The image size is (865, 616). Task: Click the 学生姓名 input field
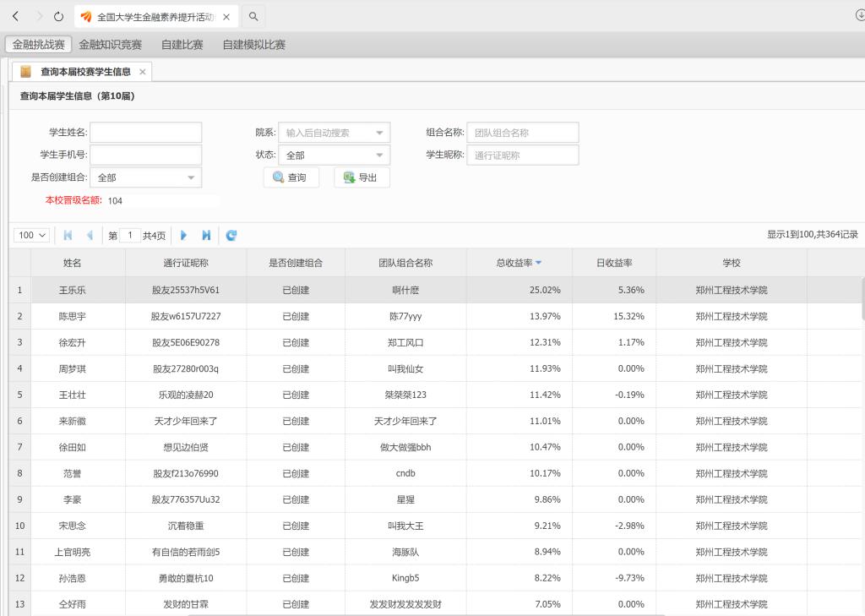coord(145,133)
